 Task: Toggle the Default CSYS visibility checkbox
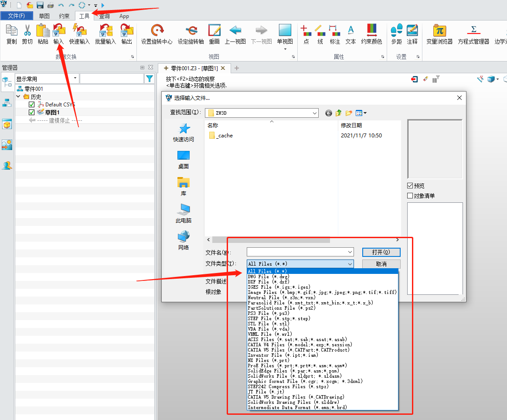tap(31, 105)
